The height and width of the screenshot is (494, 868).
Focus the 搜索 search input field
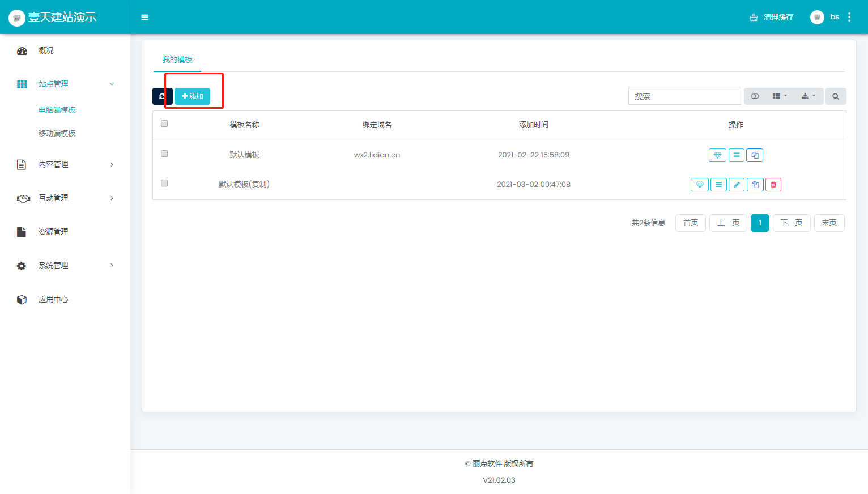[x=684, y=96]
